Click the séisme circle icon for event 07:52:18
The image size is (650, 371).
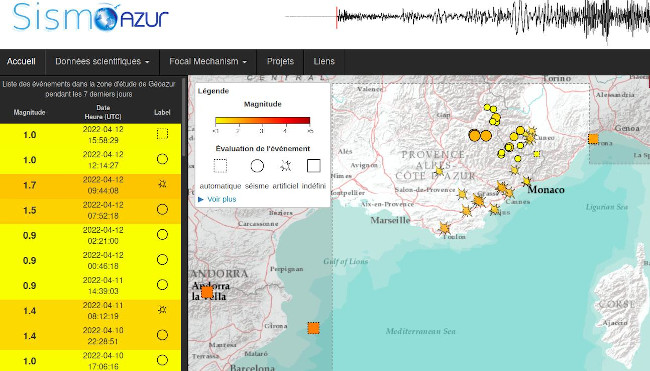(x=162, y=209)
